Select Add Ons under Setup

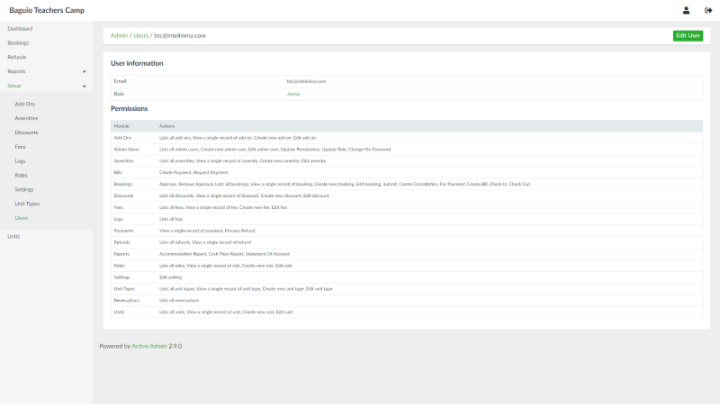point(25,104)
